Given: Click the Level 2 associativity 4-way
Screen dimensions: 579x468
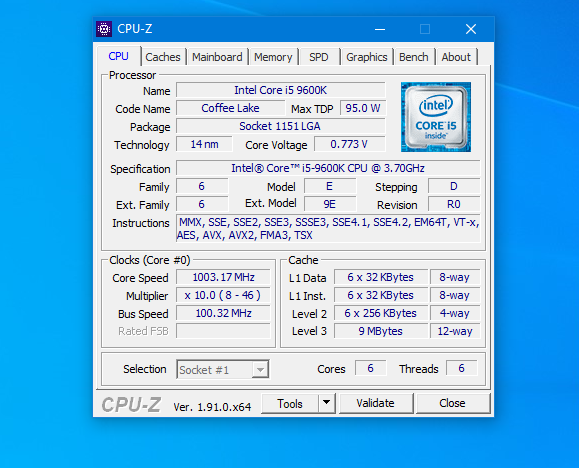Looking at the screenshot, I should coord(455,313).
